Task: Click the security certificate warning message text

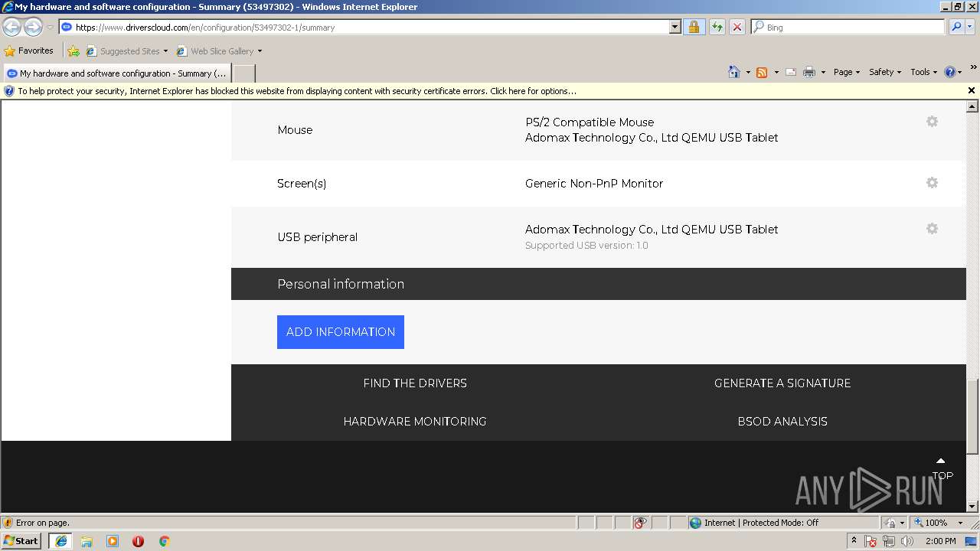Action: pyautogui.click(x=297, y=91)
